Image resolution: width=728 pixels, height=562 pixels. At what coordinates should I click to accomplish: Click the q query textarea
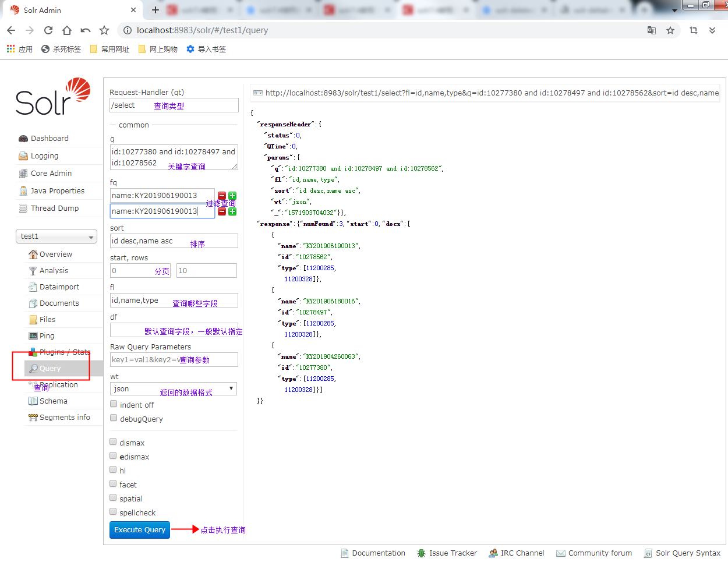(x=174, y=157)
